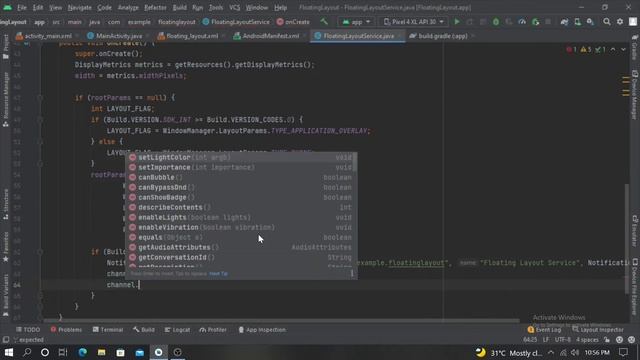Image resolution: width=640 pixels, height=360 pixels.
Task: Open IDE settings gear icon
Action: tap(620, 22)
